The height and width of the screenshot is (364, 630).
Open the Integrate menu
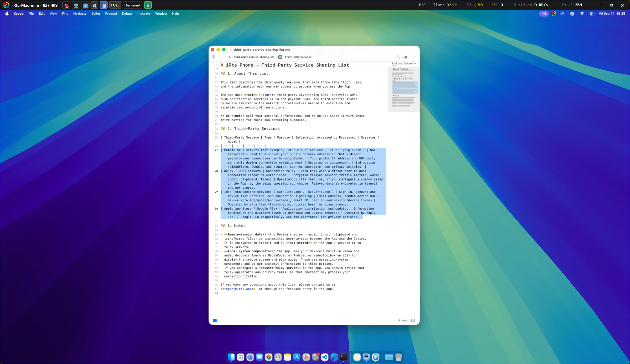click(143, 13)
